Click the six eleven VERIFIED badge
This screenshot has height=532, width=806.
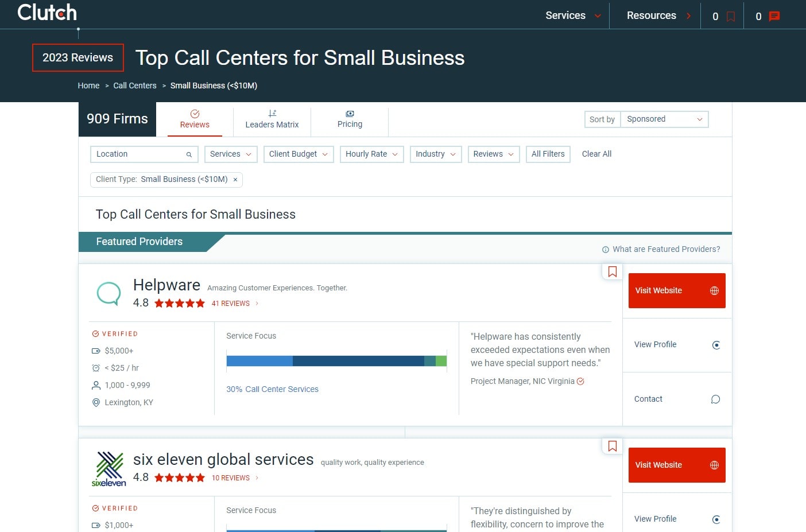(x=115, y=508)
